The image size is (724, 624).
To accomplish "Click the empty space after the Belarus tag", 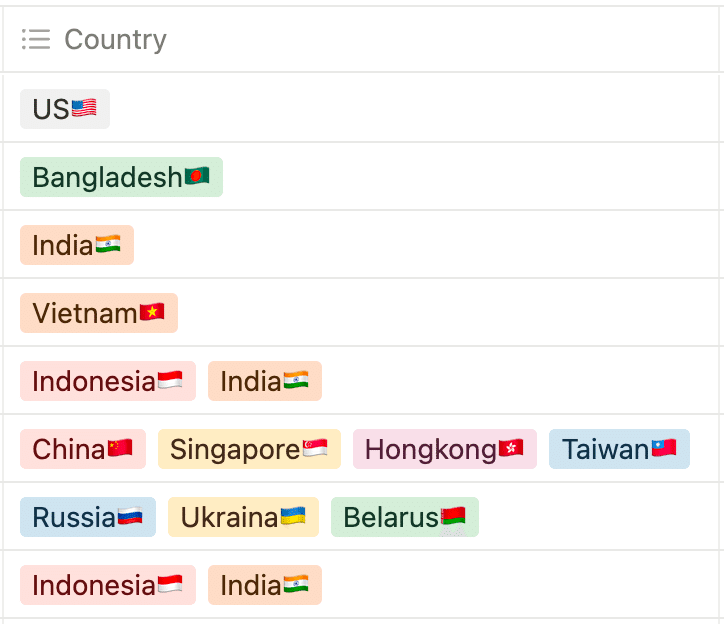I will point(598,517).
